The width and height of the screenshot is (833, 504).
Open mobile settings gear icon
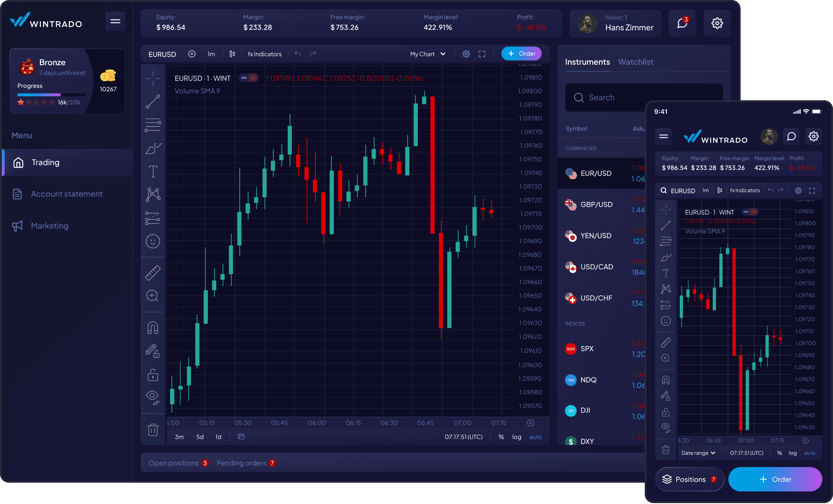pos(813,136)
